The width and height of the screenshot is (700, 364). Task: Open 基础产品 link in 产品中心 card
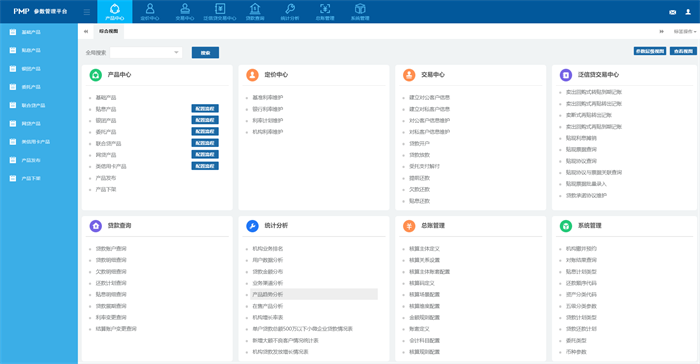click(106, 97)
